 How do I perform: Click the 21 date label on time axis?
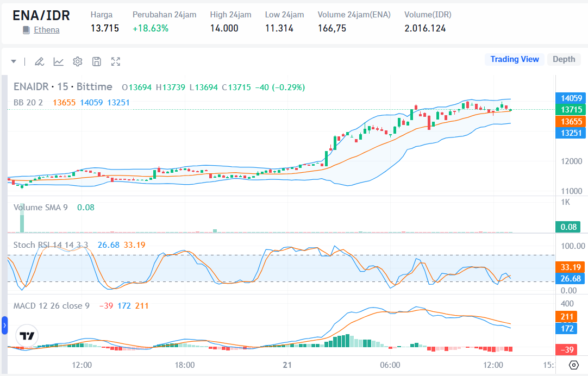click(287, 365)
